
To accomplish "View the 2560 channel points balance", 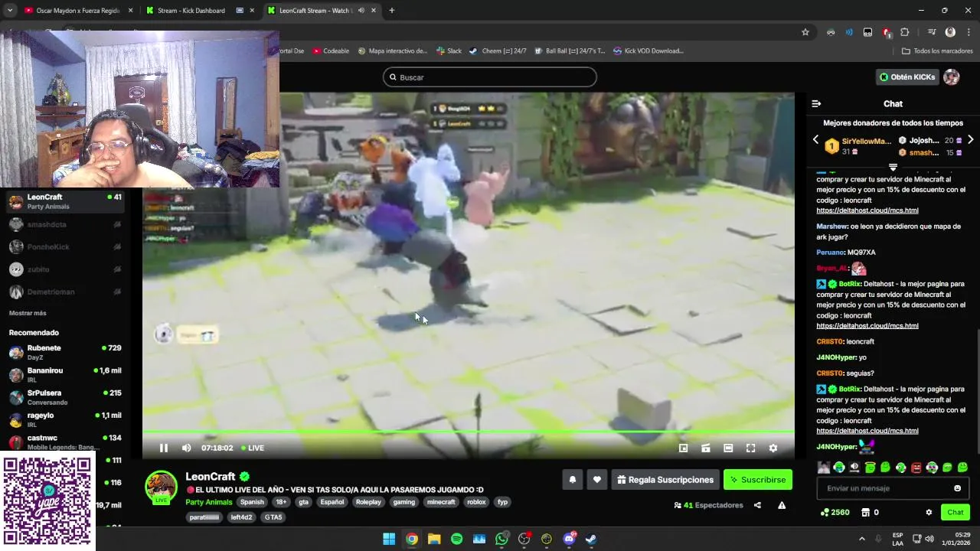I will (x=835, y=513).
